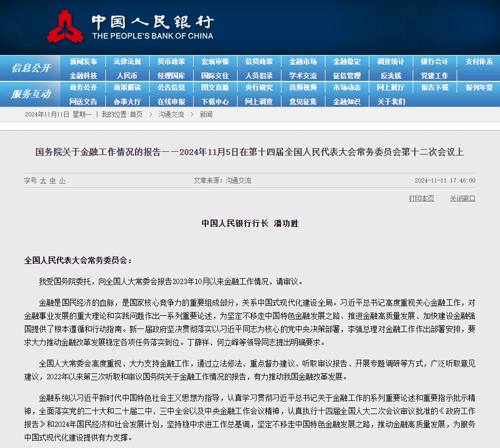Open the 人民币 page
This screenshot has height=448, width=500.
pyautogui.click(x=128, y=75)
